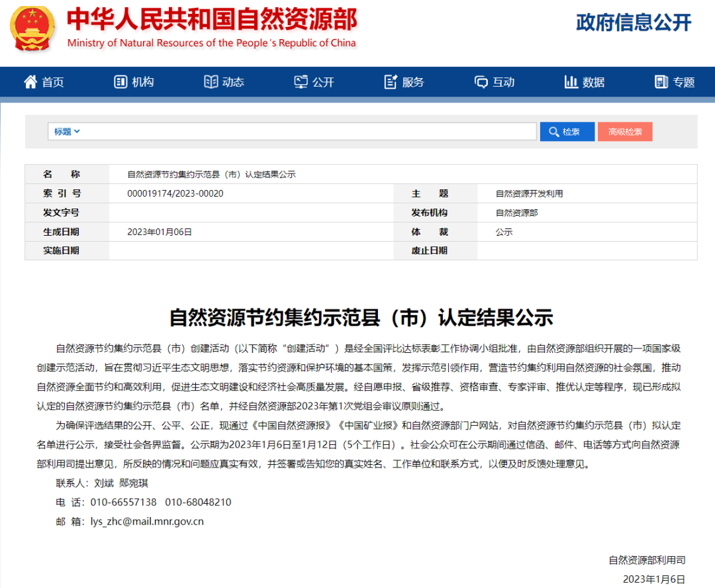Click the bar-chart icon beside 数据
The height and width of the screenshot is (588, 715).
(570, 81)
